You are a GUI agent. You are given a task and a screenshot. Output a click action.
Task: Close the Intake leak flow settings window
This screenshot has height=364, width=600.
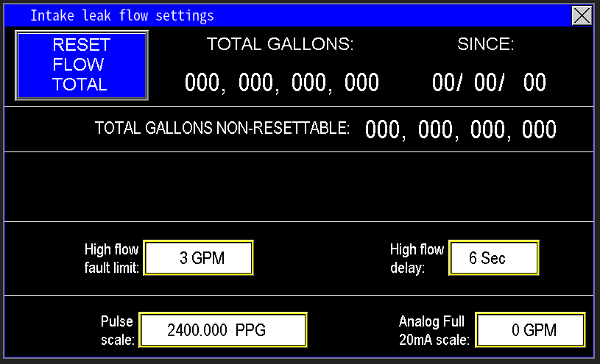pos(582,15)
